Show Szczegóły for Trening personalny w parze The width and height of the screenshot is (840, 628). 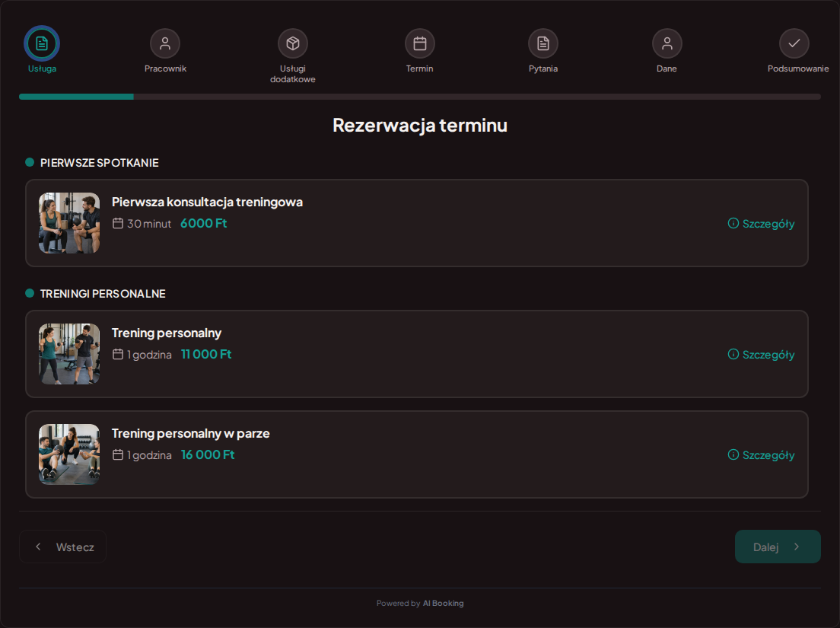[761, 455]
